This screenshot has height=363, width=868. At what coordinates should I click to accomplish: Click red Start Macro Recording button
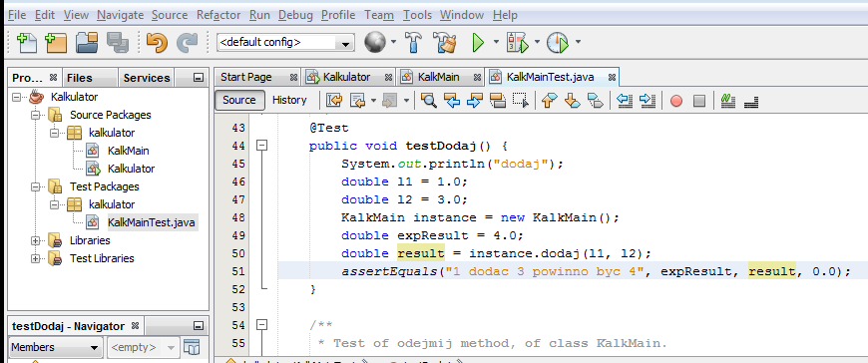(x=675, y=101)
